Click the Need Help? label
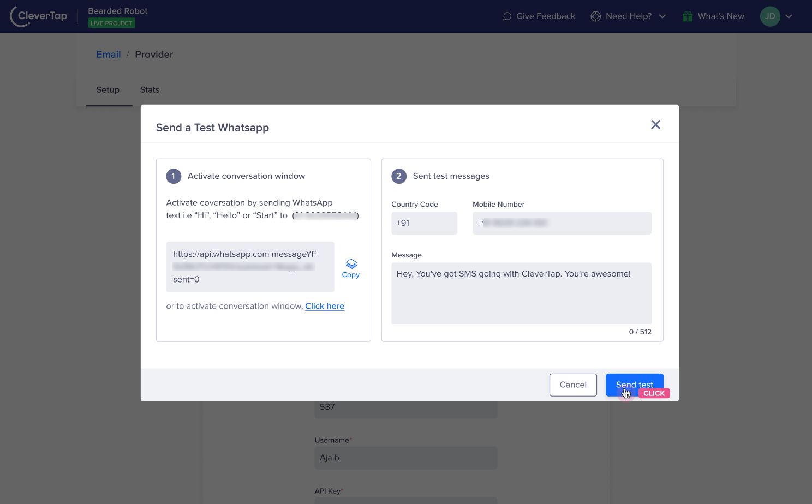Image resolution: width=812 pixels, height=504 pixels. [x=629, y=16]
